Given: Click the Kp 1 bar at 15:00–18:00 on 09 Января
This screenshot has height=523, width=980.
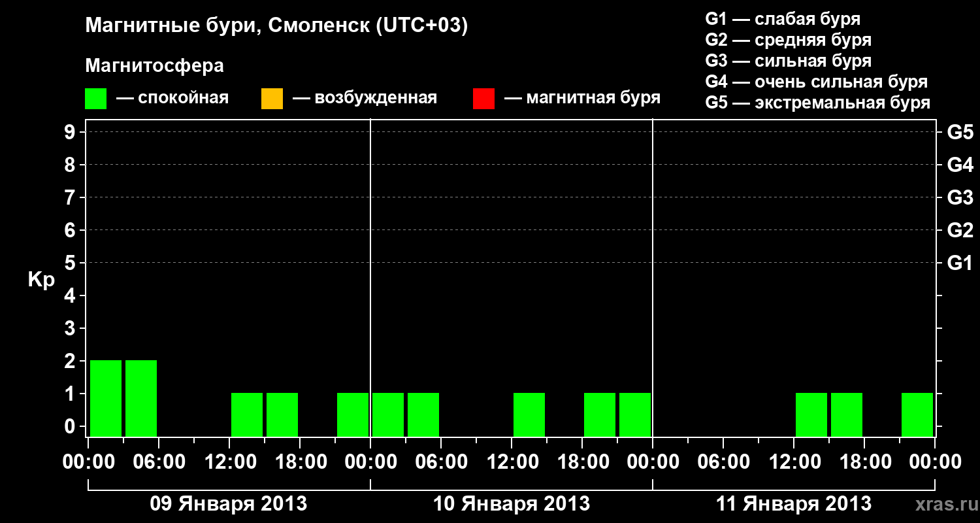Looking at the screenshot, I should [x=282, y=414].
